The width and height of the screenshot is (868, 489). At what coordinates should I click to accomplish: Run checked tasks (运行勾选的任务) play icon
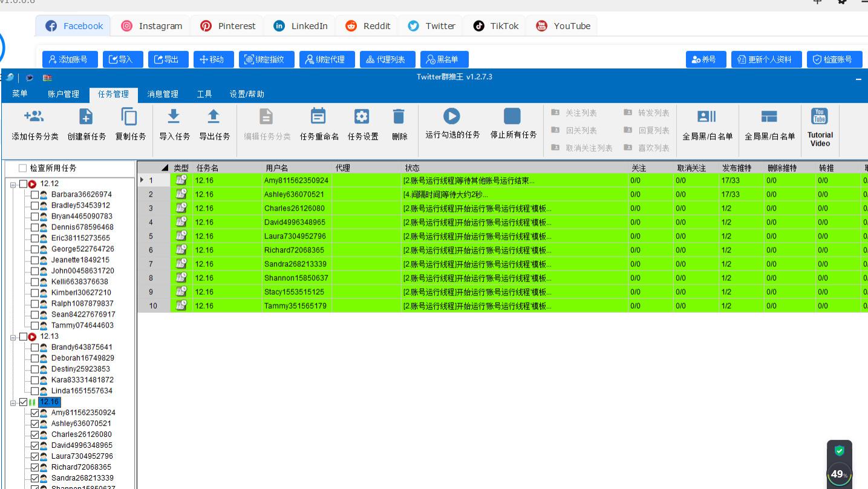tap(451, 116)
